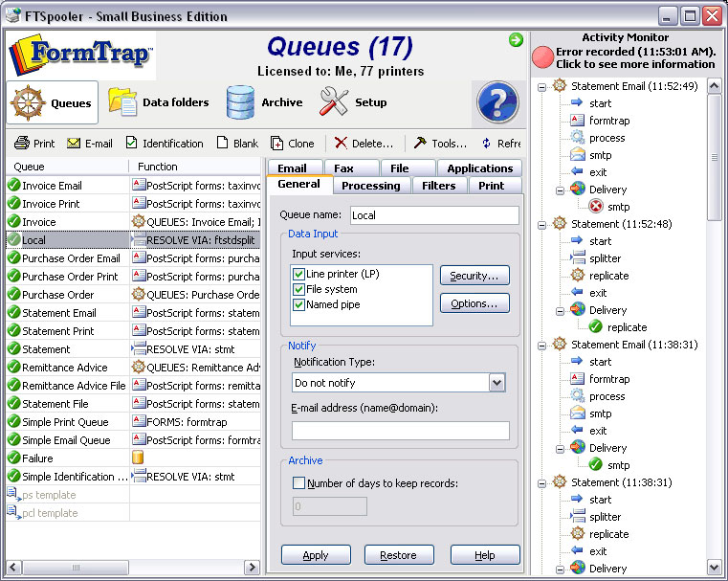Open the Data folders section

tap(158, 102)
